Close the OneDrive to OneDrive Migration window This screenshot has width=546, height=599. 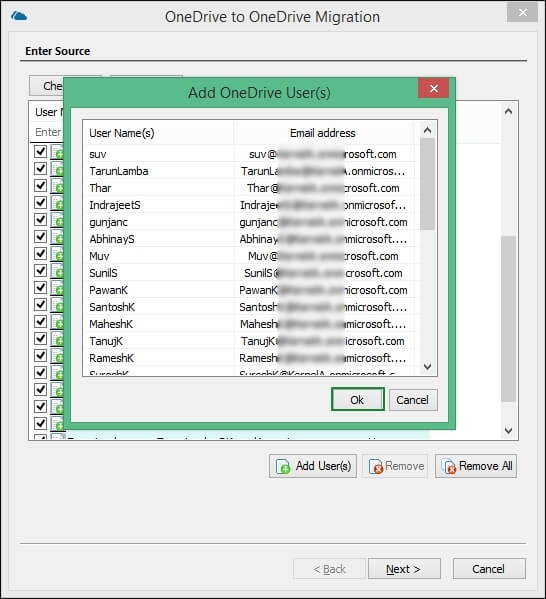click(x=522, y=13)
